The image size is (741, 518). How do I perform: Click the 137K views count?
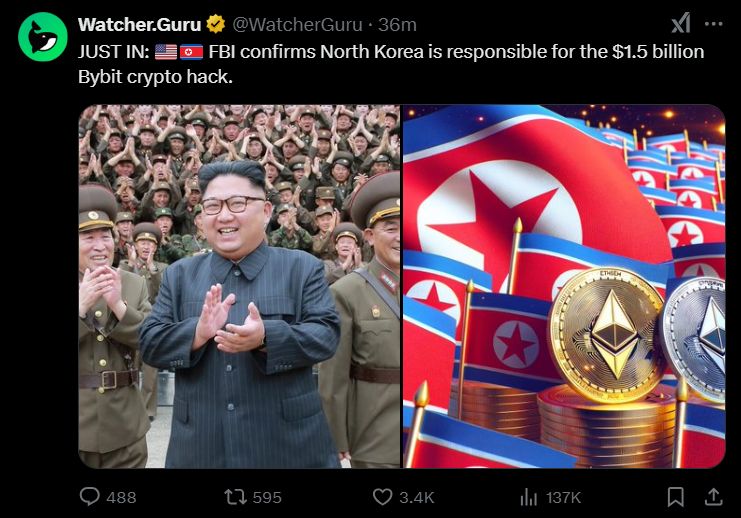(563, 497)
